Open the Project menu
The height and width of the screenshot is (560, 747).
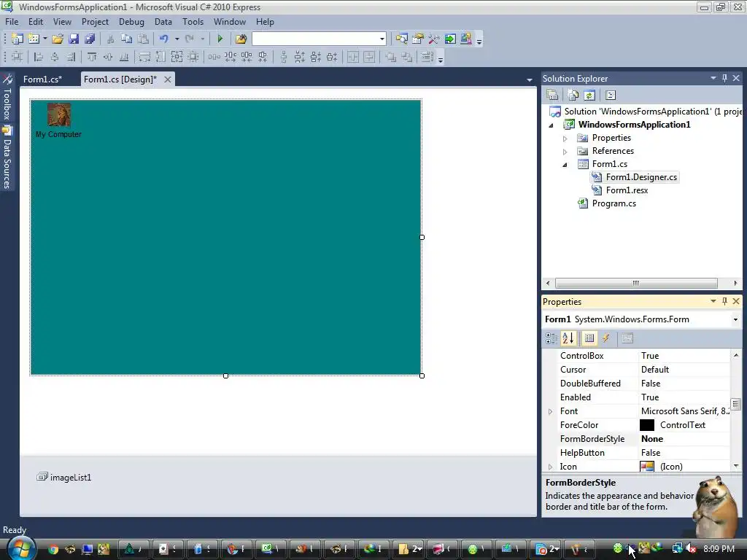click(95, 22)
